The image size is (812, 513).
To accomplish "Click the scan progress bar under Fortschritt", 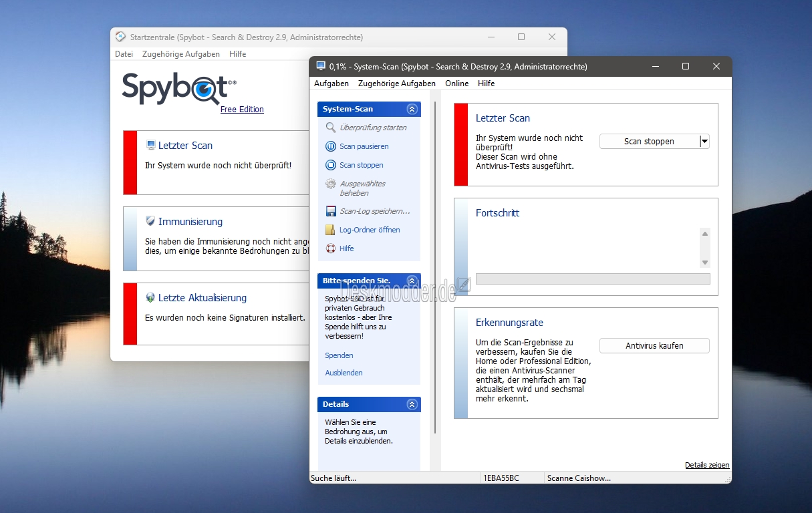I will click(x=593, y=279).
